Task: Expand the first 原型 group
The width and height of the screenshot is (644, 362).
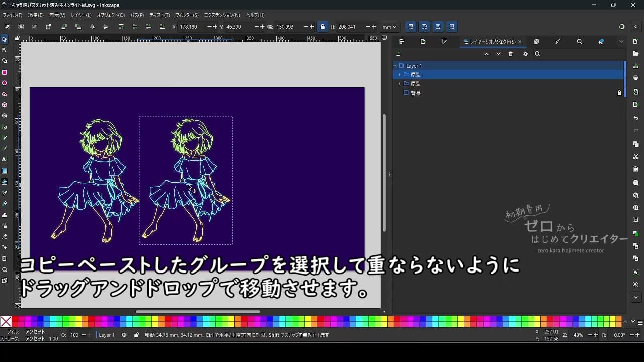Action: pos(399,74)
